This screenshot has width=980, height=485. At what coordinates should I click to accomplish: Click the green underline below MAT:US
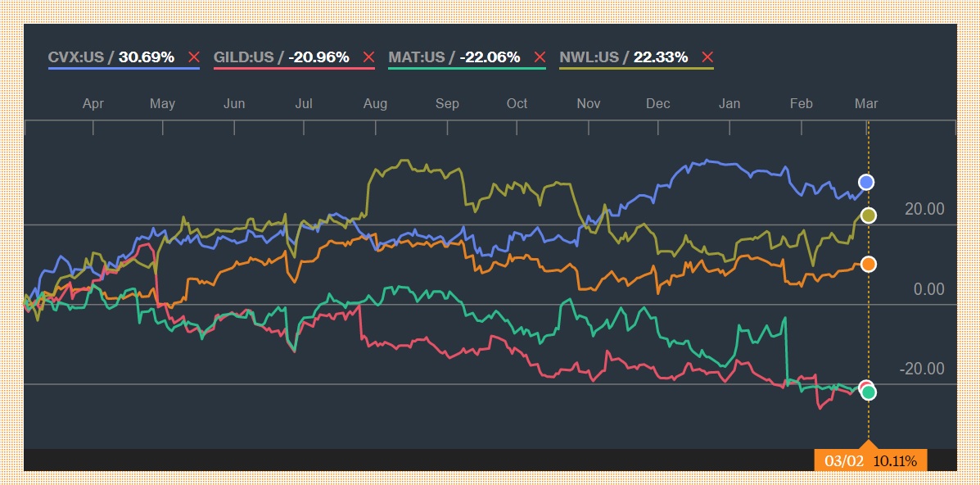click(467, 68)
